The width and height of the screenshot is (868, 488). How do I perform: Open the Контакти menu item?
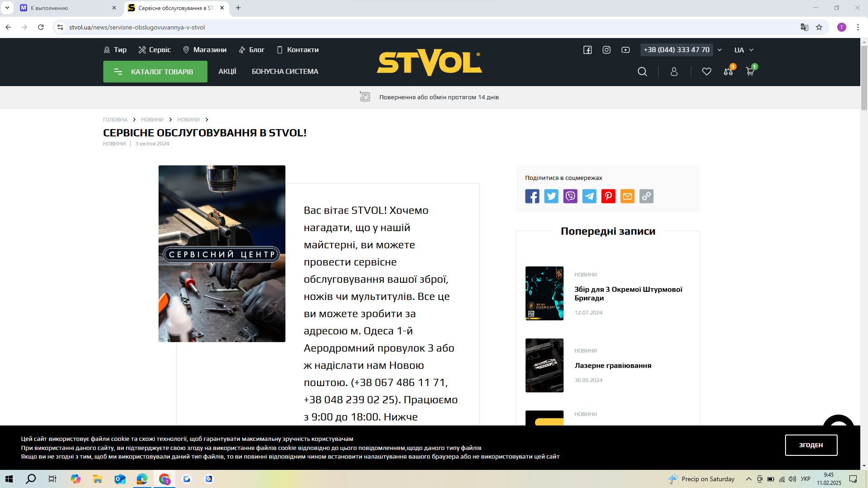(x=298, y=50)
